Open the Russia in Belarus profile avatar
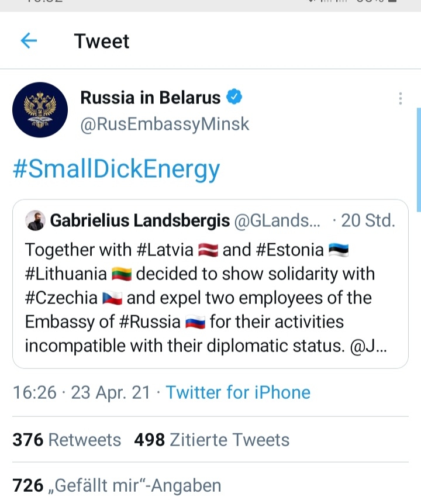421x504 pixels. (40, 109)
